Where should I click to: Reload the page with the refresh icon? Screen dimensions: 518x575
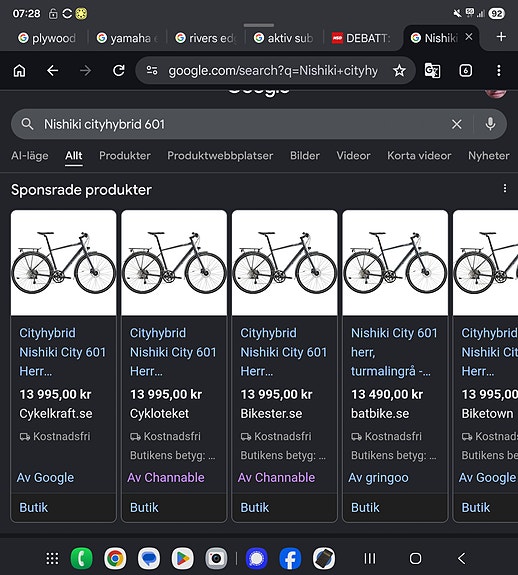[x=119, y=70]
